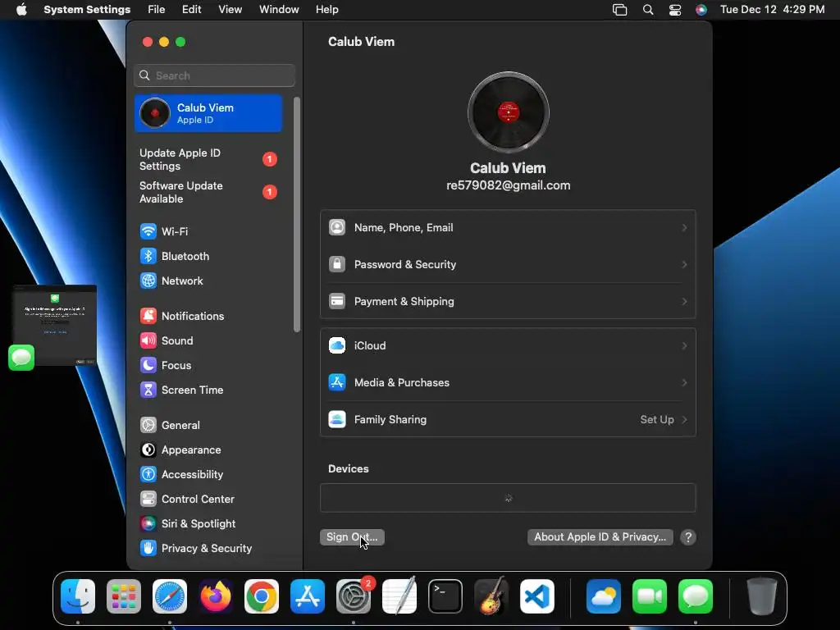
Task: Click the sidebar scrollbar
Action: [x=297, y=214]
